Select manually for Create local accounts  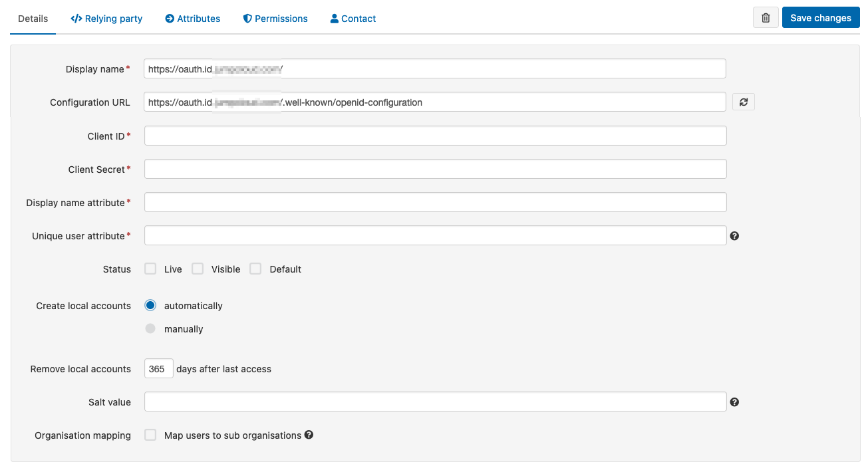click(x=150, y=328)
